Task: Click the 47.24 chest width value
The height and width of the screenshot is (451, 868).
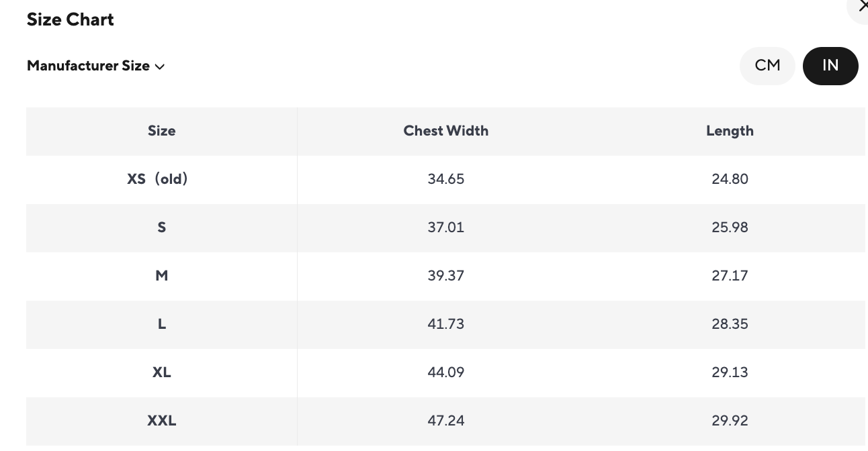Action: tap(446, 421)
